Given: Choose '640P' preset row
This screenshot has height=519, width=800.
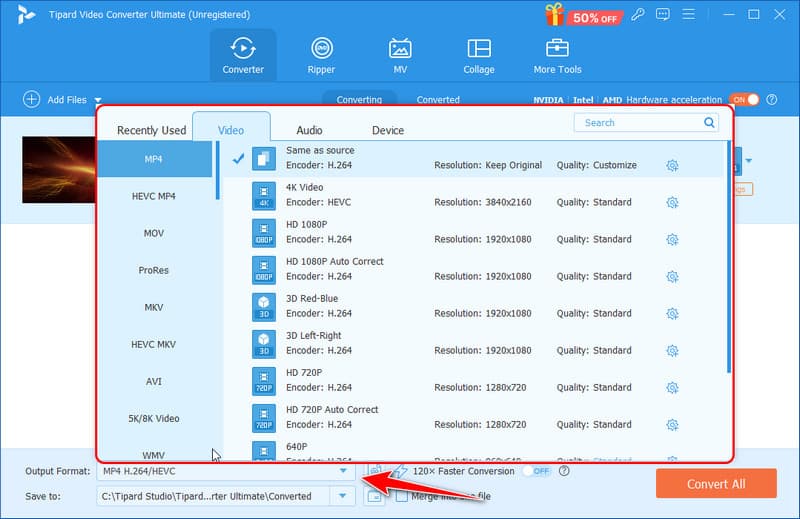Looking at the screenshot, I should point(474,450).
